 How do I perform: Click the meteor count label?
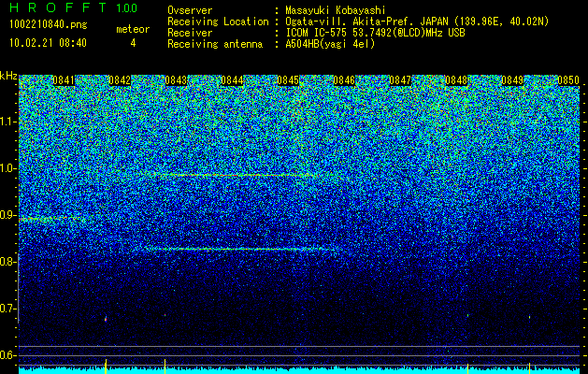[133, 29]
